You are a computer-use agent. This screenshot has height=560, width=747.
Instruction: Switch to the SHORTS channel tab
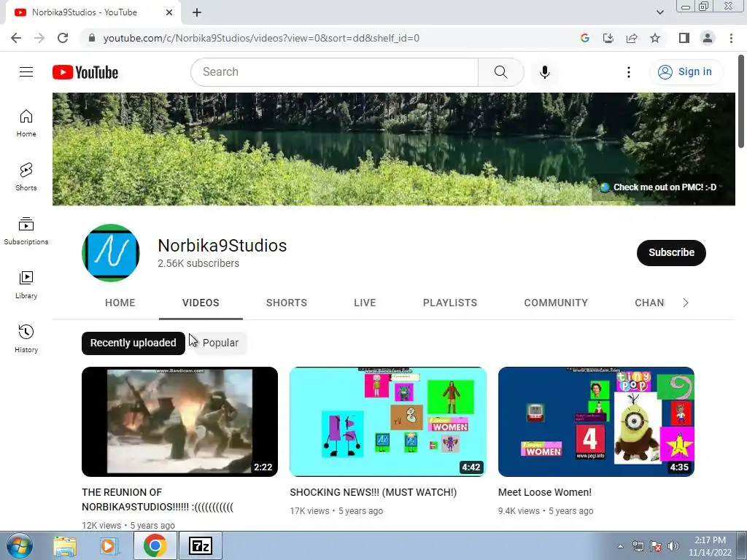click(x=286, y=303)
